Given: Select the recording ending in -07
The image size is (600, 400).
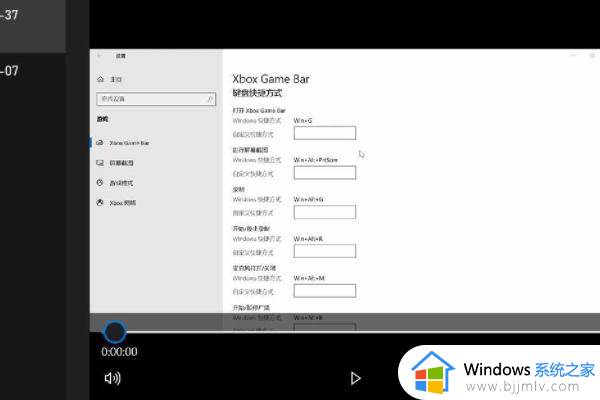Looking at the screenshot, I should click(33, 71).
